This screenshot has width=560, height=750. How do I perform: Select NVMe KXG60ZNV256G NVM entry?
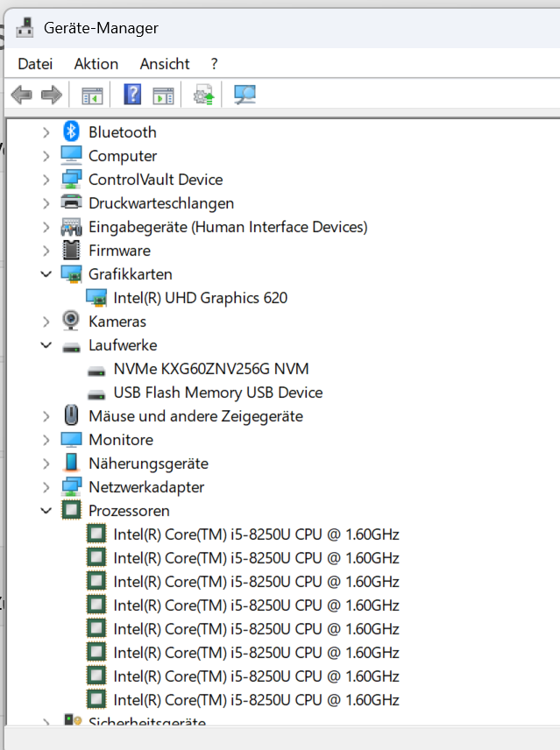click(211, 369)
